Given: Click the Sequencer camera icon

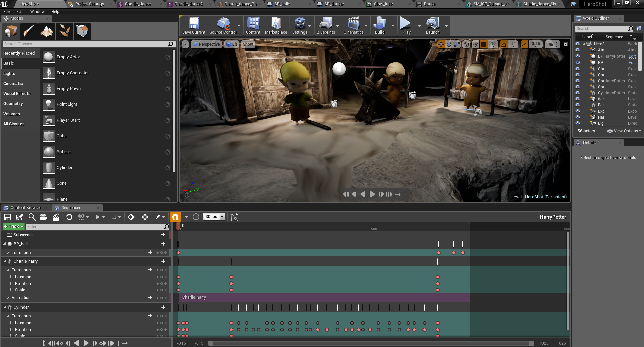Looking at the screenshot, I should pyautogui.click(x=44, y=217).
